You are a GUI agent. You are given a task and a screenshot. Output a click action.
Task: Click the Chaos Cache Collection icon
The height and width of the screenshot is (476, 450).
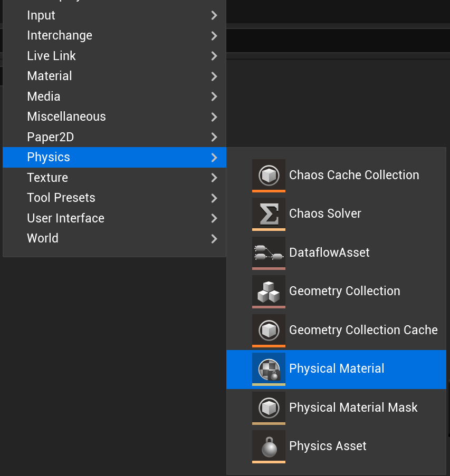click(269, 175)
